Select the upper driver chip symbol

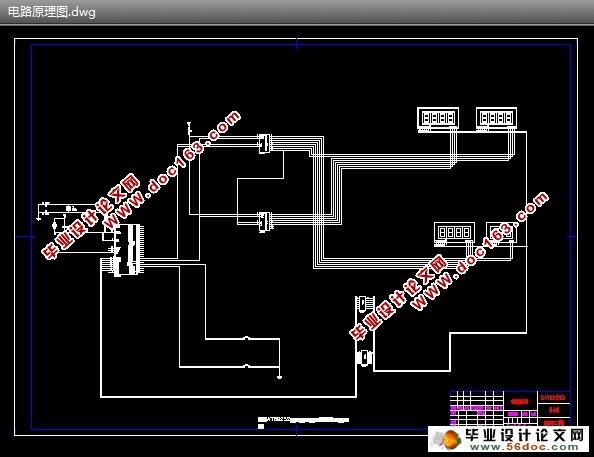264,144
